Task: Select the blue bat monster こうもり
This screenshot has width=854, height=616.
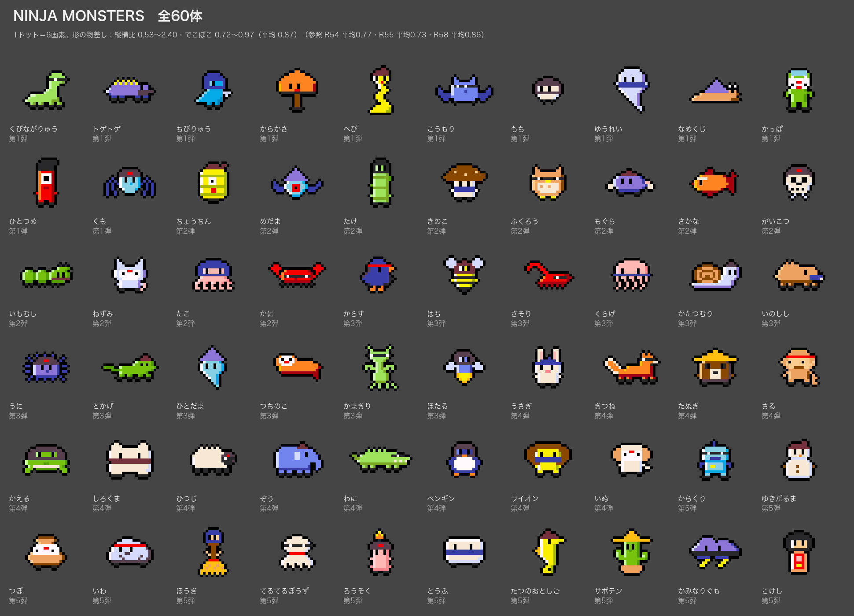Action: click(x=464, y=90)
